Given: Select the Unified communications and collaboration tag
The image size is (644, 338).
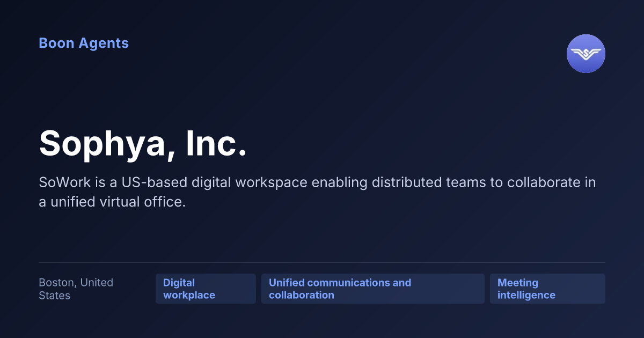Looking at the screenshot, I should point(372,289).
